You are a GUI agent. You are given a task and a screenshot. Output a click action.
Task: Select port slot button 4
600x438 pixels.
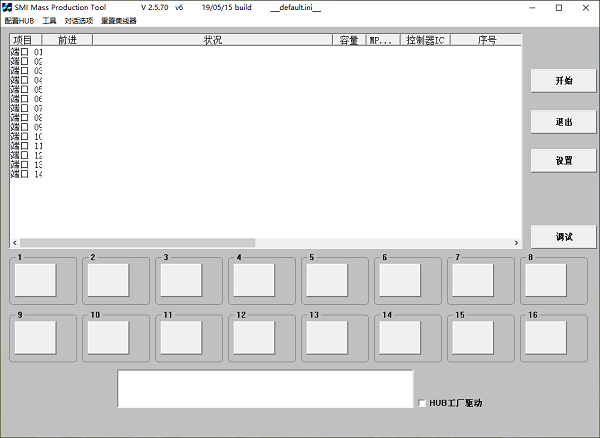(x=254, y=280)
